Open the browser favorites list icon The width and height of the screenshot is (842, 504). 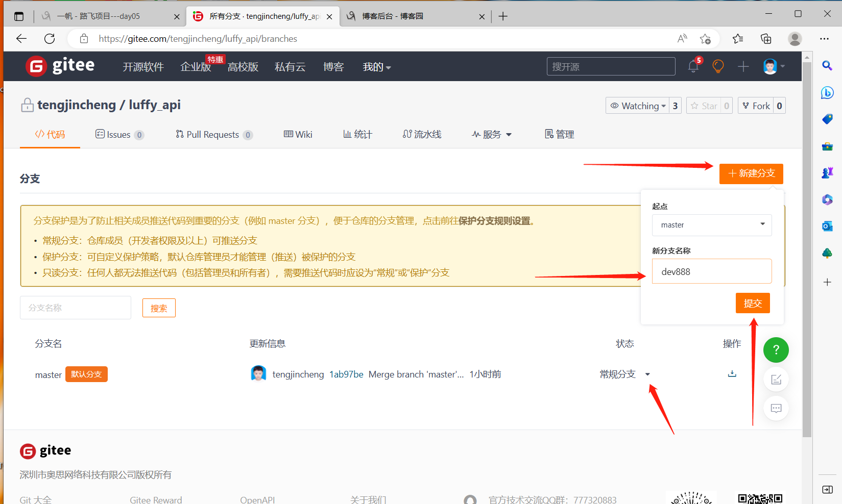[x=738, y=38]
